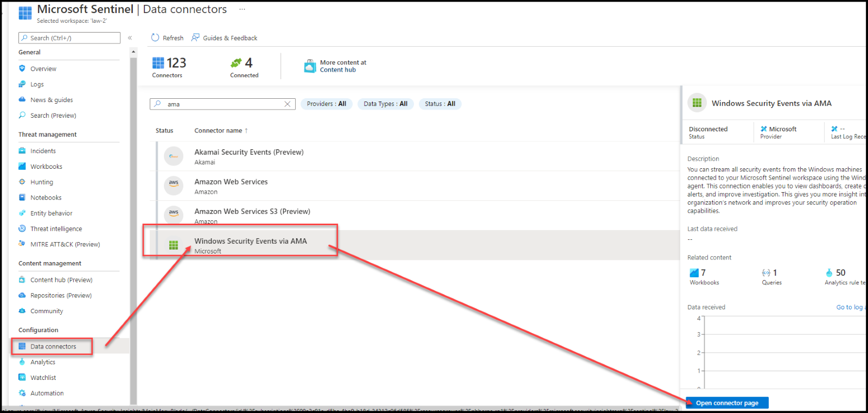Viewport: 868px width, 413px height.
Task: Click the Search (Preview) magnifier icon
Action: 22,115
